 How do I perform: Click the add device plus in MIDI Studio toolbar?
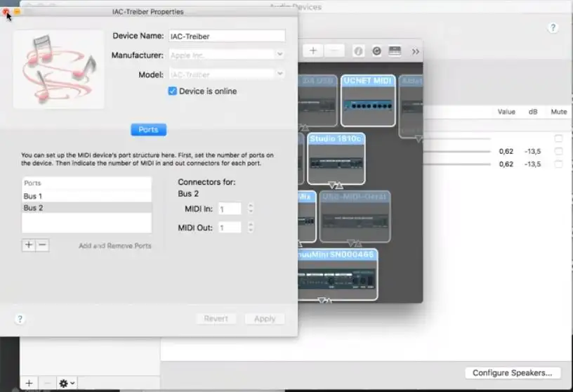pos(312,51)
